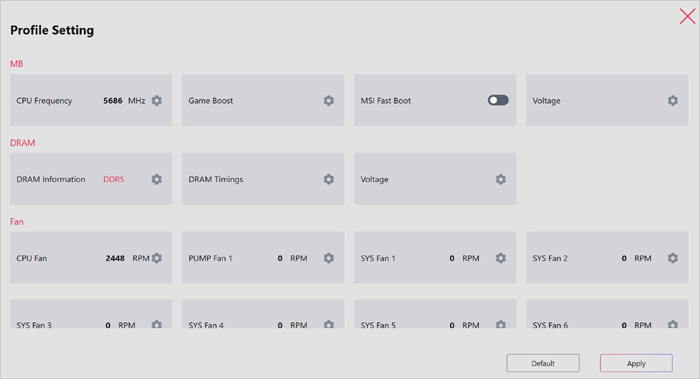Open SYS Fan 6 settings gear
This screenshot has height=379, width=700.
[x=673, y=324]
